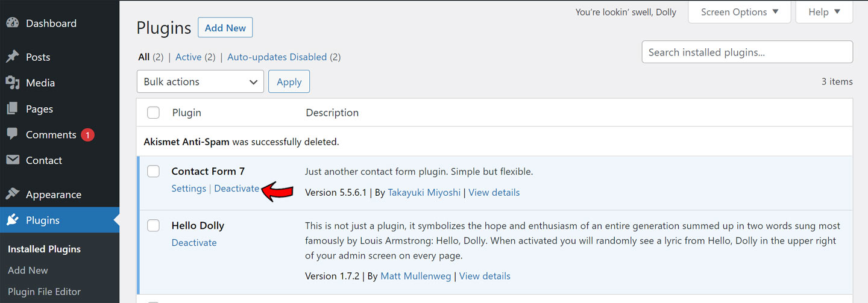Open Contact Form 7 Settings link
The width and height of the screenshot is (868, 303).
(189, 189)
